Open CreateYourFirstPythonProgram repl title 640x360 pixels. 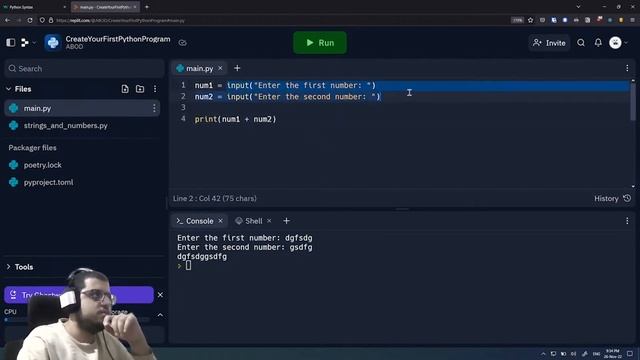tap(118, 39)
